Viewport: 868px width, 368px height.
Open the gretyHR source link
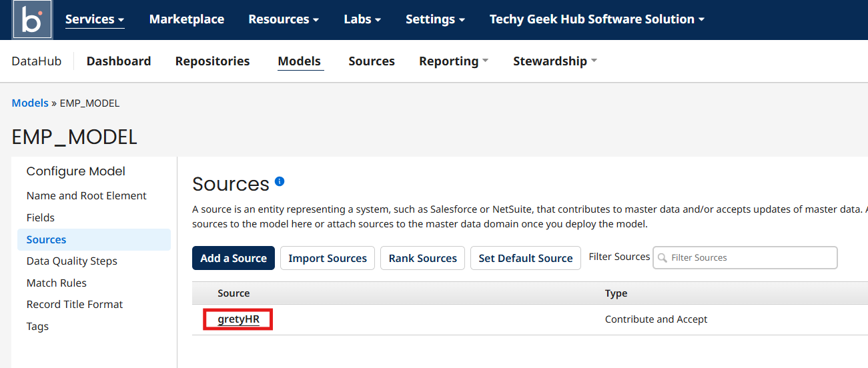(x=238, y=319)
